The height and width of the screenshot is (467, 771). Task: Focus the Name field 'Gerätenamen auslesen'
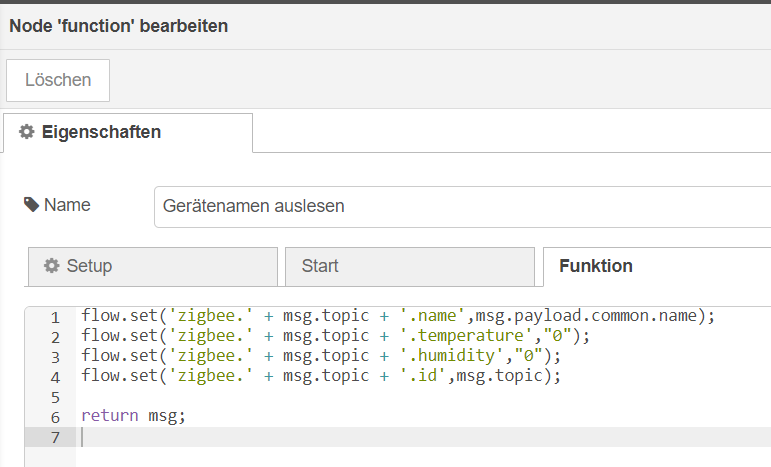[462, 207]
